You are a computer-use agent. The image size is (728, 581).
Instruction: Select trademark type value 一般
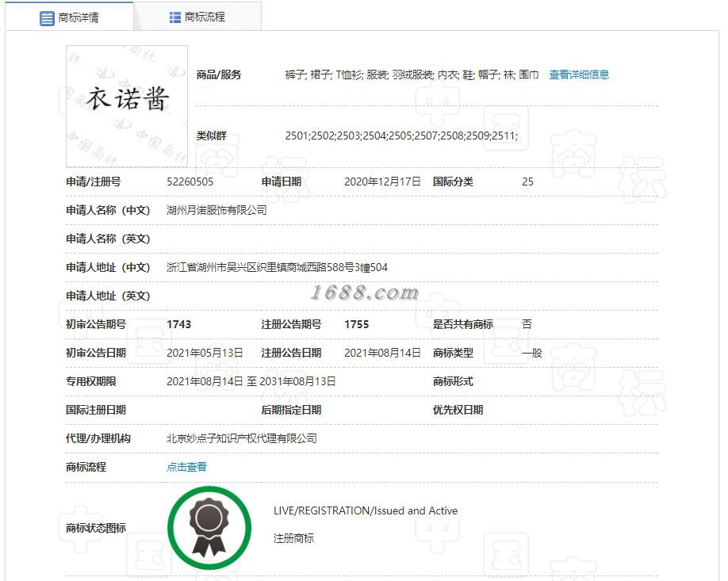(532, 354)
